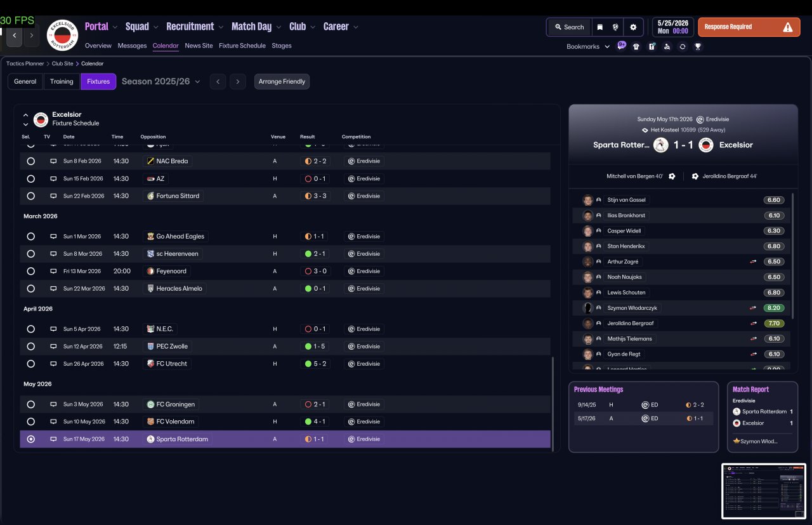Open the News Site tab

click(199, 46)
